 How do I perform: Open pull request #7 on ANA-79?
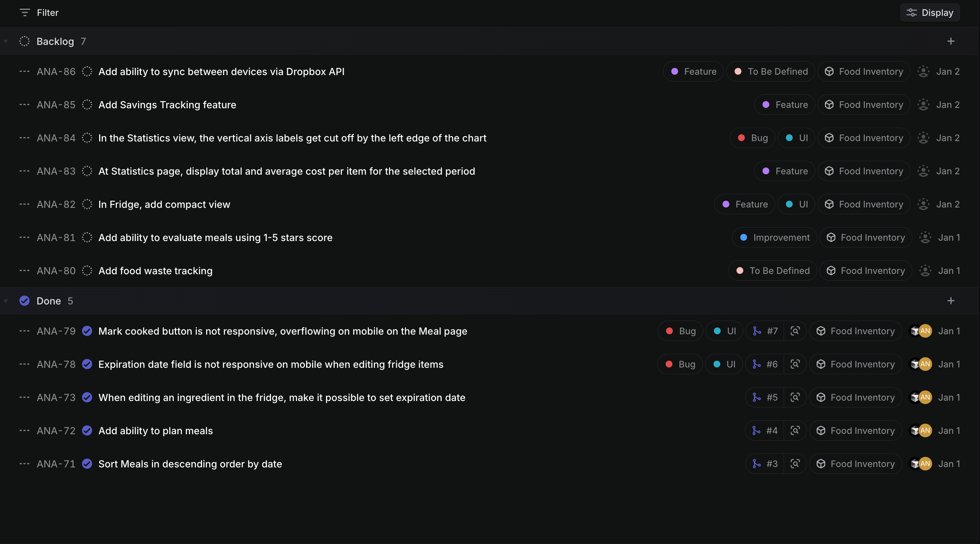[765, 331]
